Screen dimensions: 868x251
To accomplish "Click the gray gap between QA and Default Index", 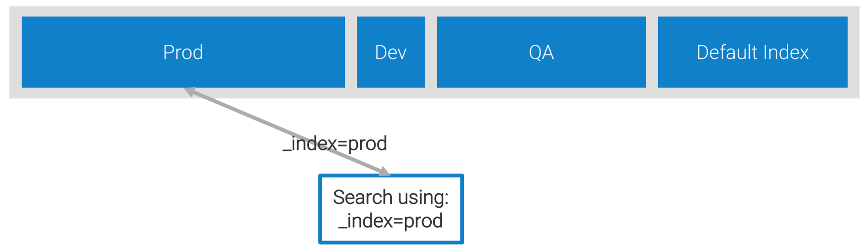I will [x=652, y=52].
